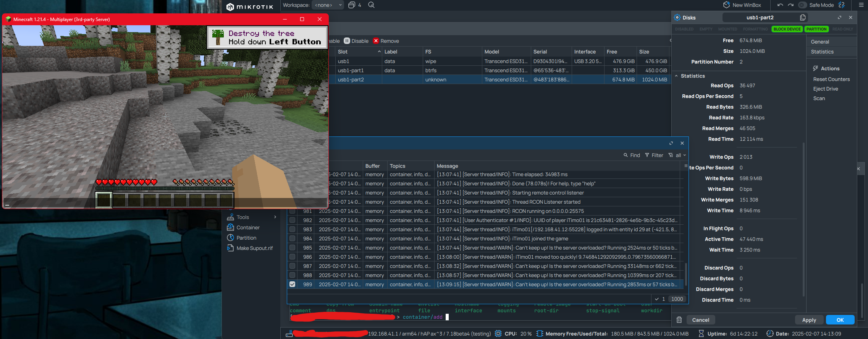The height and width of the screenshot is (339, 868).
Task: Click the Tools sidebar icon
Action: [230, 217]
